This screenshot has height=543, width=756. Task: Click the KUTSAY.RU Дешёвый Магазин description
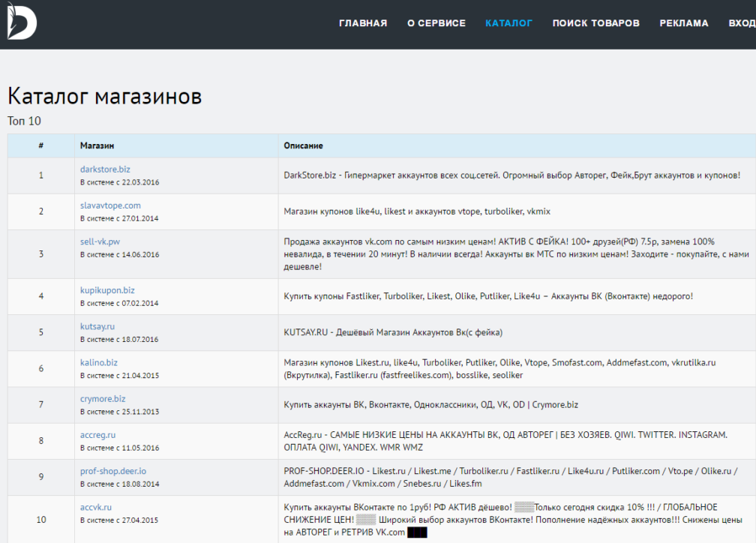coord(393,333)
